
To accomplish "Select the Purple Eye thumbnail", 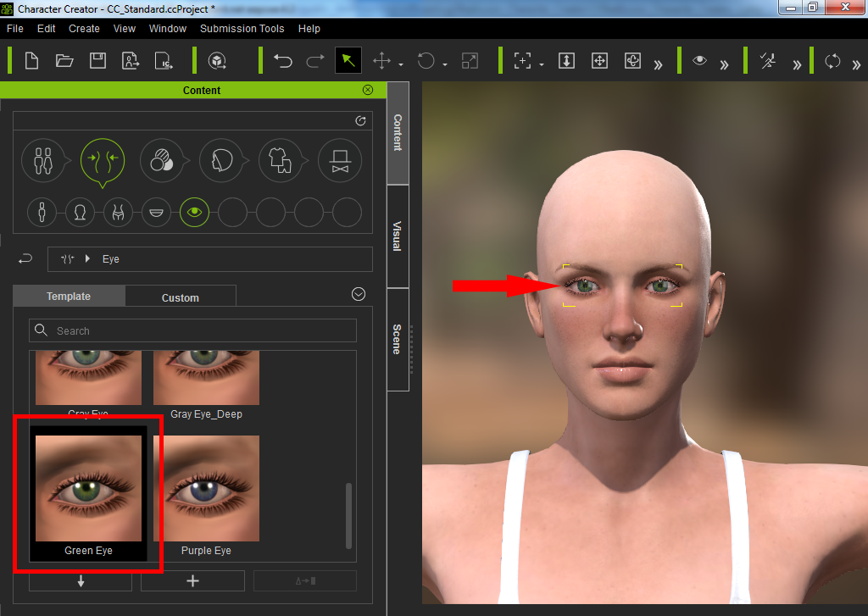I will tap(206, 496).
